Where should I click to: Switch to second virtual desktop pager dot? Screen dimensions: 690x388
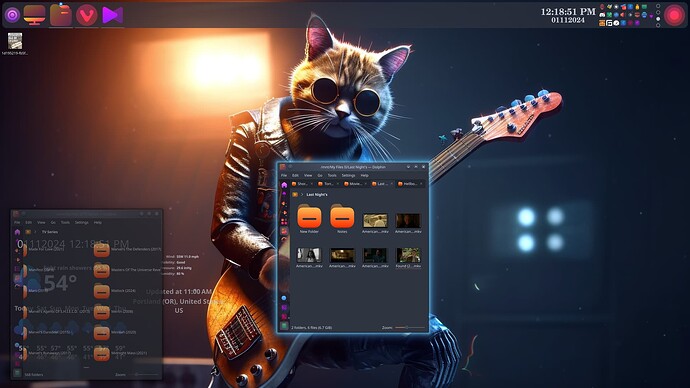click(x=658, y=12)
